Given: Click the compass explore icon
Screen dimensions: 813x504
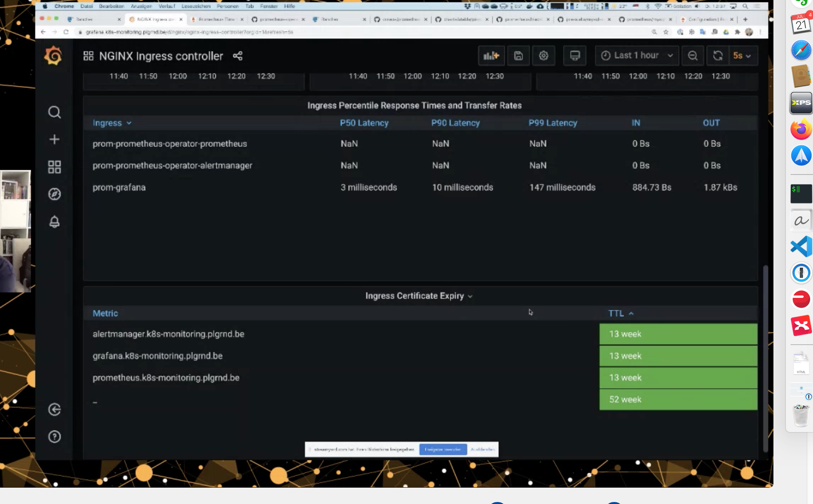Looking at the screenshot, I should point(54,194).
